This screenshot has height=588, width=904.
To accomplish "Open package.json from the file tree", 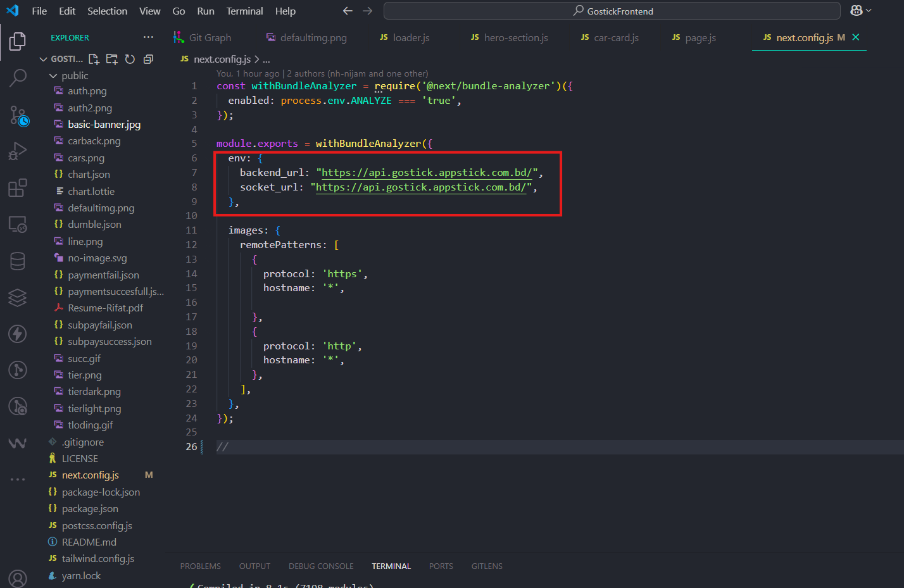I will [90, 509].
